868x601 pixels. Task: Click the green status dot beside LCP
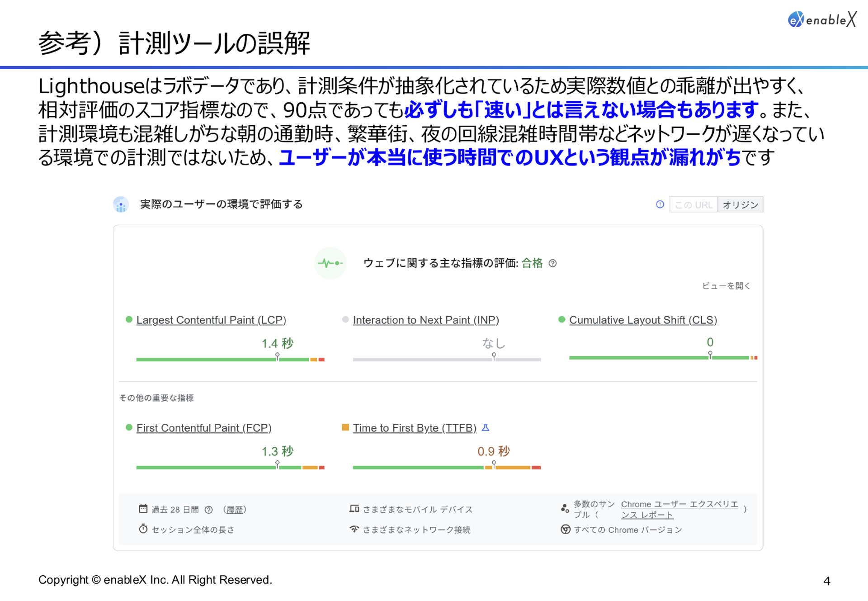coord(129,320)
